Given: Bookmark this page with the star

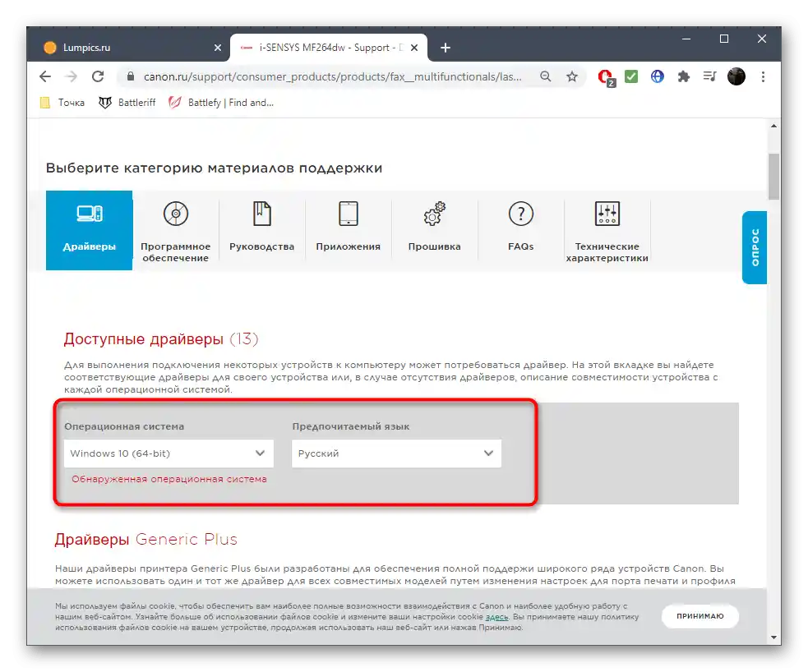Looking at the screenshot, I should click(572, 76).
